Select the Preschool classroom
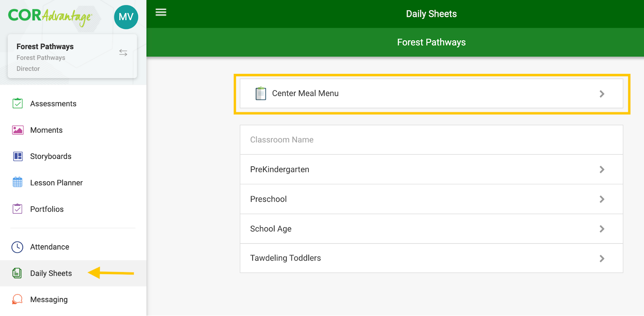 [x=431, y=199]
